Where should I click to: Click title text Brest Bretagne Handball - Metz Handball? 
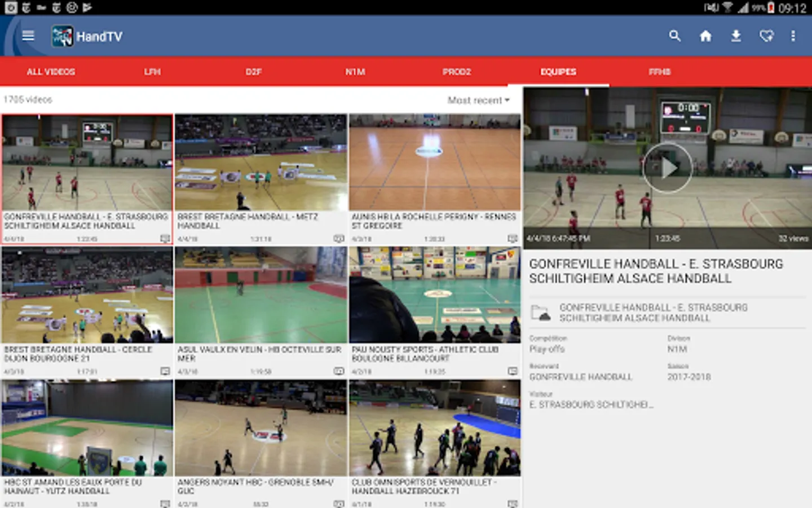248,221
